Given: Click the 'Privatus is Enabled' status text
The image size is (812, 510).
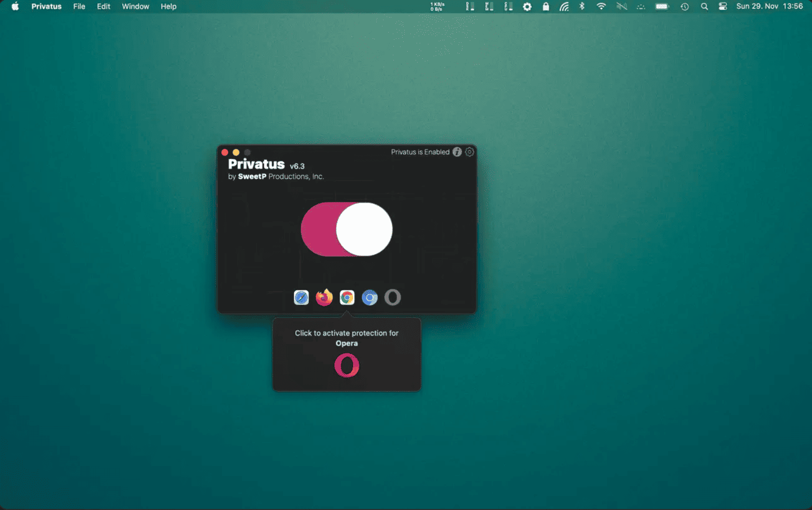Looking at the screenshot, I should [420, 152].
